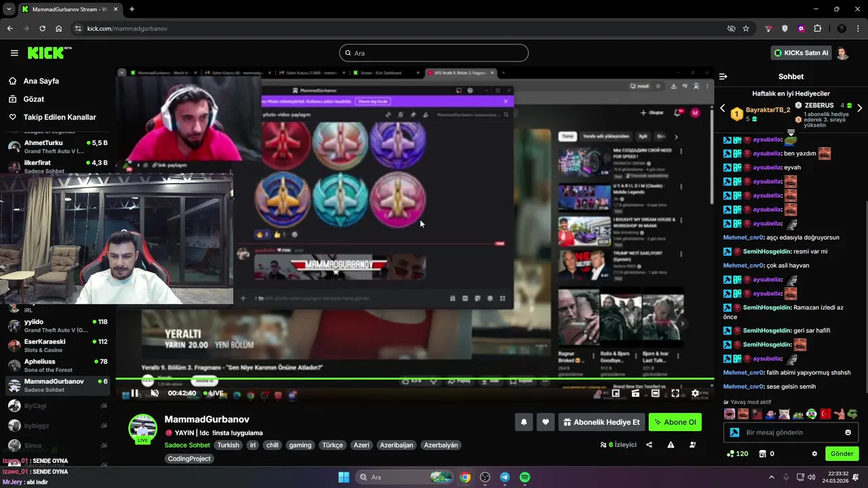Click KICKs Satın Al button
Viewport: 868px width, 488px height.
click(801, 53)
